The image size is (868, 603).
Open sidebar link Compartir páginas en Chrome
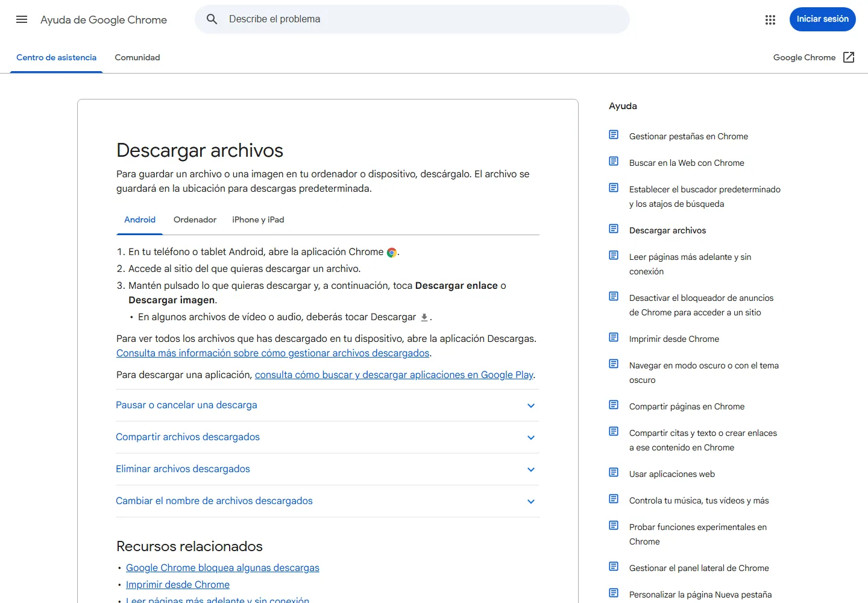pos(687,406)
